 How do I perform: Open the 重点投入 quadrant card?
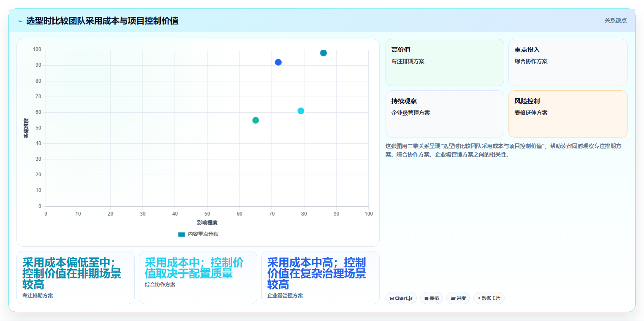pyautogui.click(x=568, y=62)
